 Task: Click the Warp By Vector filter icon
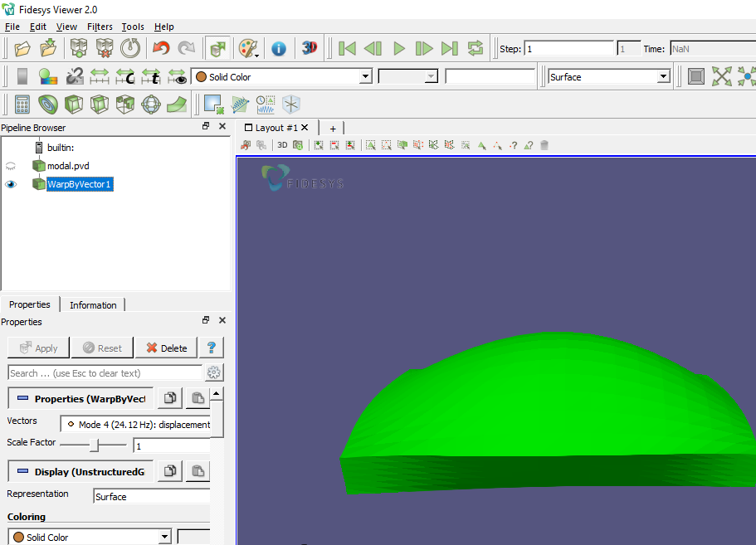[x=177, y=104]
